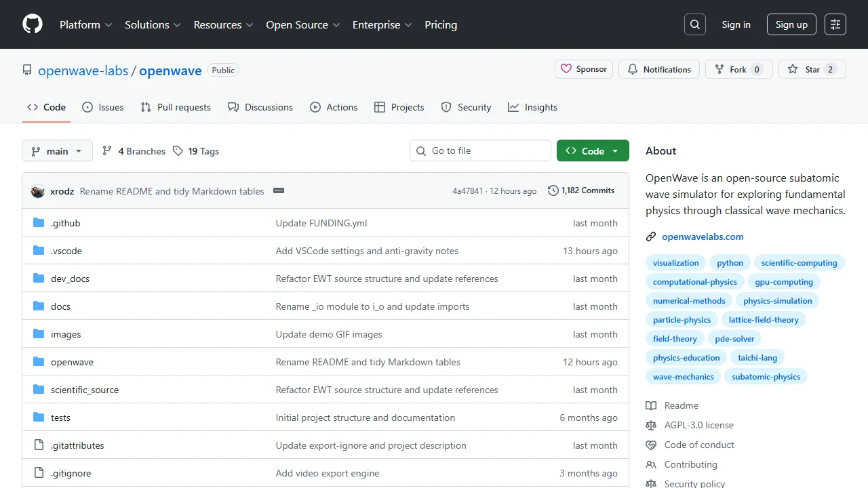Open the Pull requests tab

(x=176, y=107)
